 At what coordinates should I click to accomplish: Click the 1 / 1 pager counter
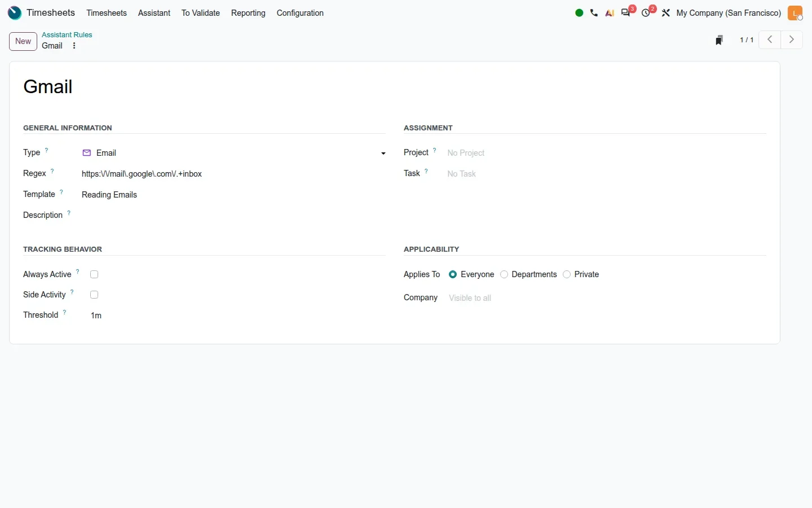(x=747, y=40)
